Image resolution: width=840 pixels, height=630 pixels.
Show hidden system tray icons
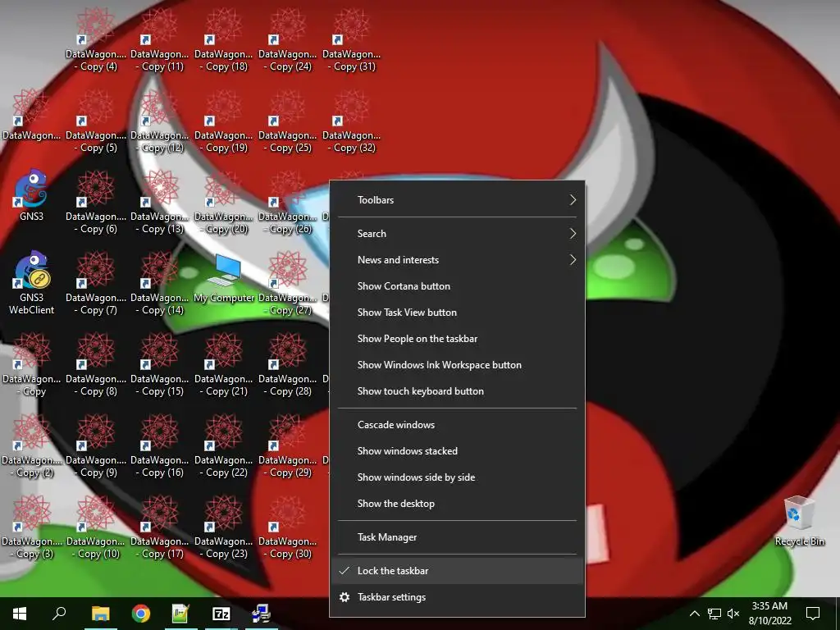click(x=694, y=614)
